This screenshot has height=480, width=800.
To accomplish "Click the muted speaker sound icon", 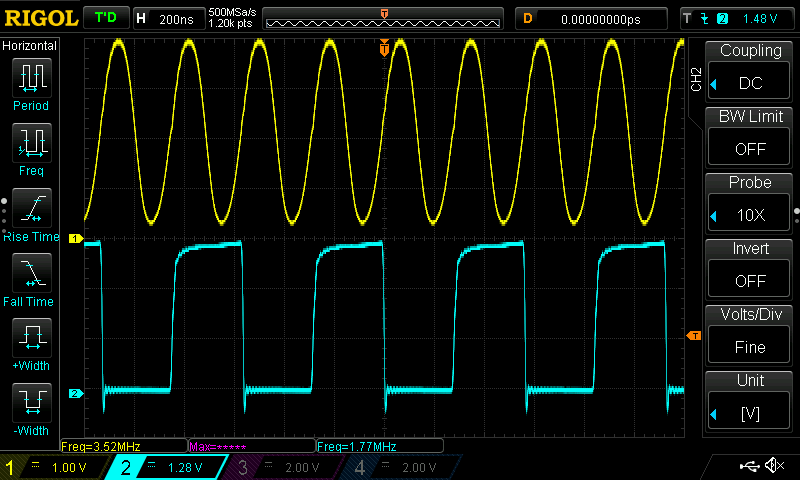I will click(x=774, y=465).
